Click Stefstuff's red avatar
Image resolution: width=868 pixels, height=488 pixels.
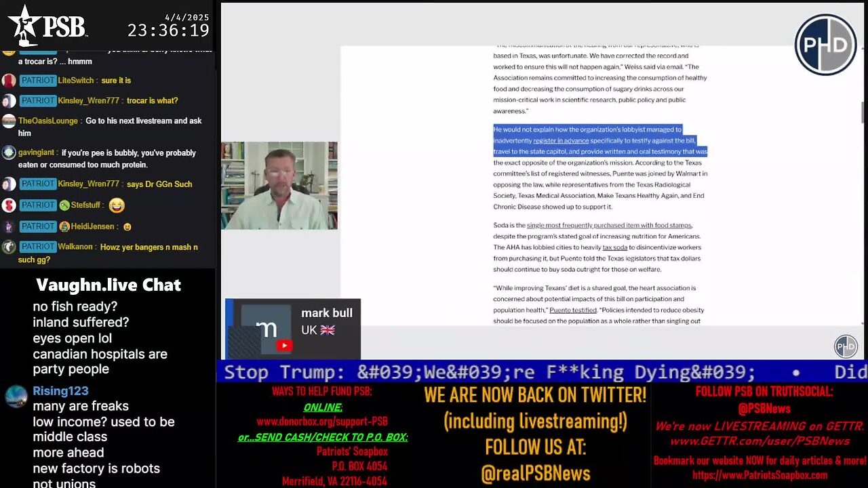(x=9, y=205)
